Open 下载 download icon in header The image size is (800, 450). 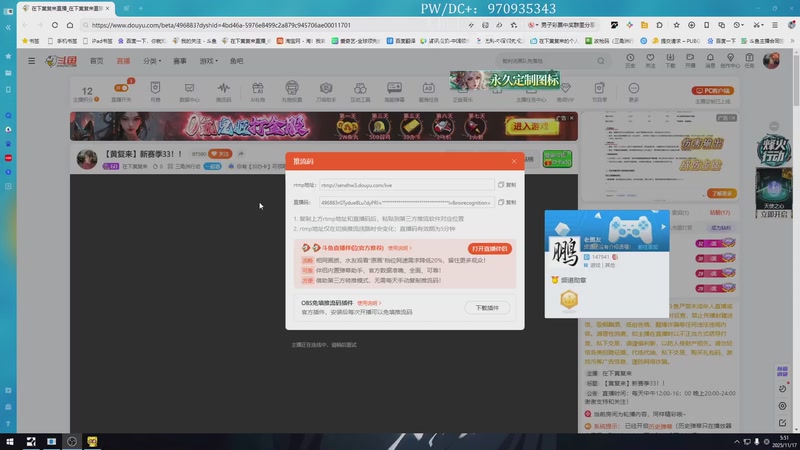[x=670, y=60]
